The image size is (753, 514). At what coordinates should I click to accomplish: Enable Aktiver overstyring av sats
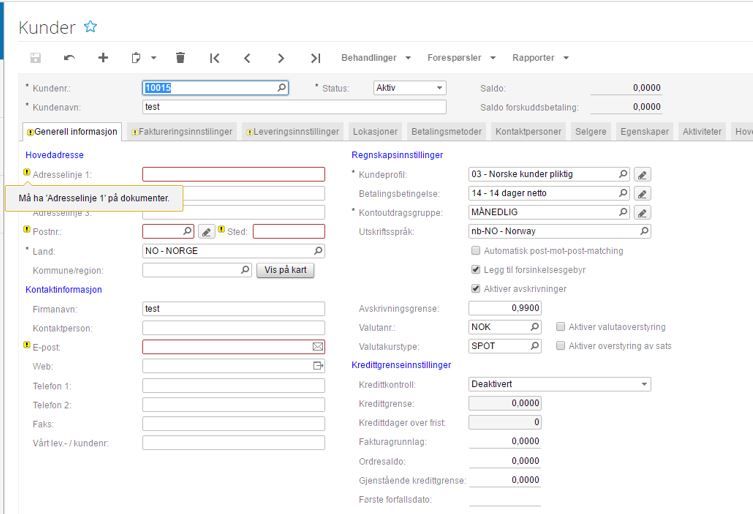point(560,346)
